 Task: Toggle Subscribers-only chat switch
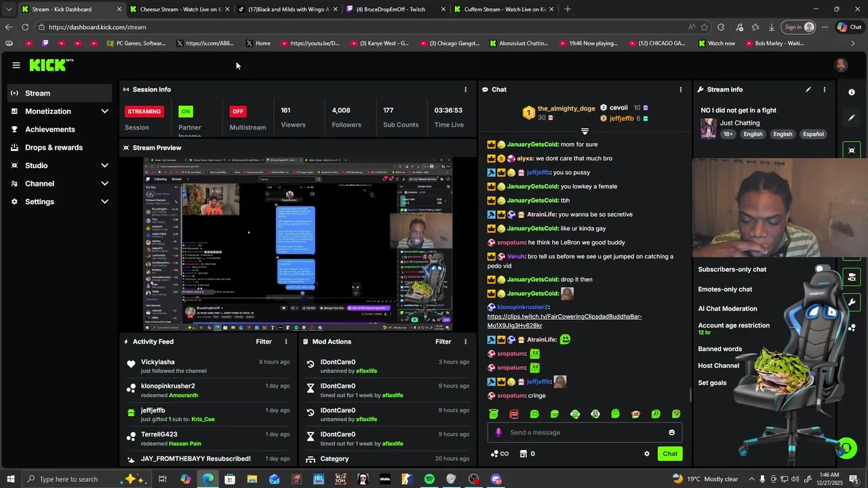(x=822, y=269)
